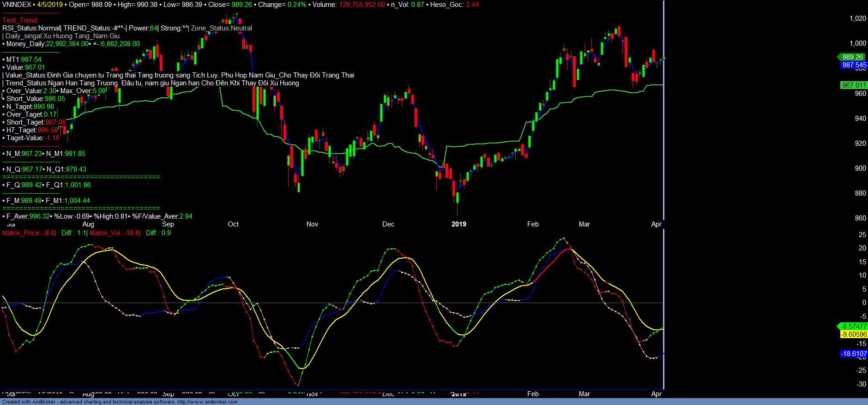This screenshot has width=868, height=405.
Task: Select the green 989.26 price tag
Action: tap(852, 57)
